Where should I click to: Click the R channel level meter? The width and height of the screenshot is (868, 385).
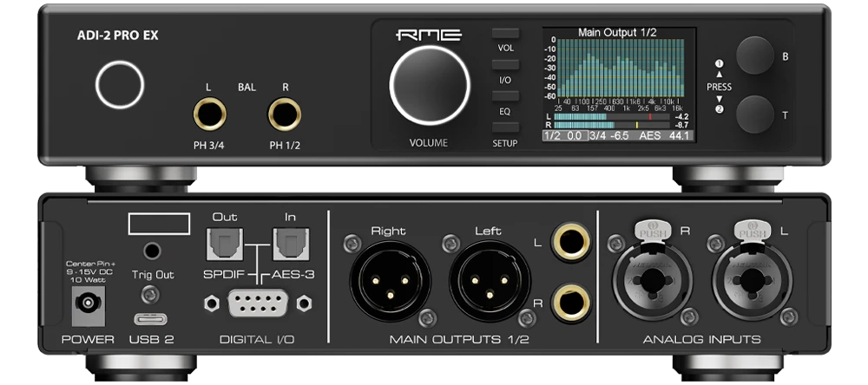click(612, 126)
